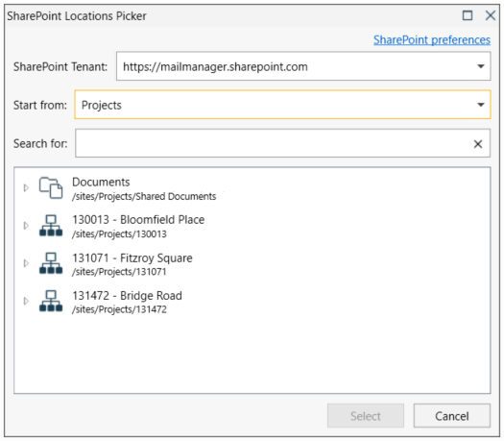The image size is (504, 441).
Task: Maximize the SharePoint Locations Picker window
Action: [x=468, y=15]
